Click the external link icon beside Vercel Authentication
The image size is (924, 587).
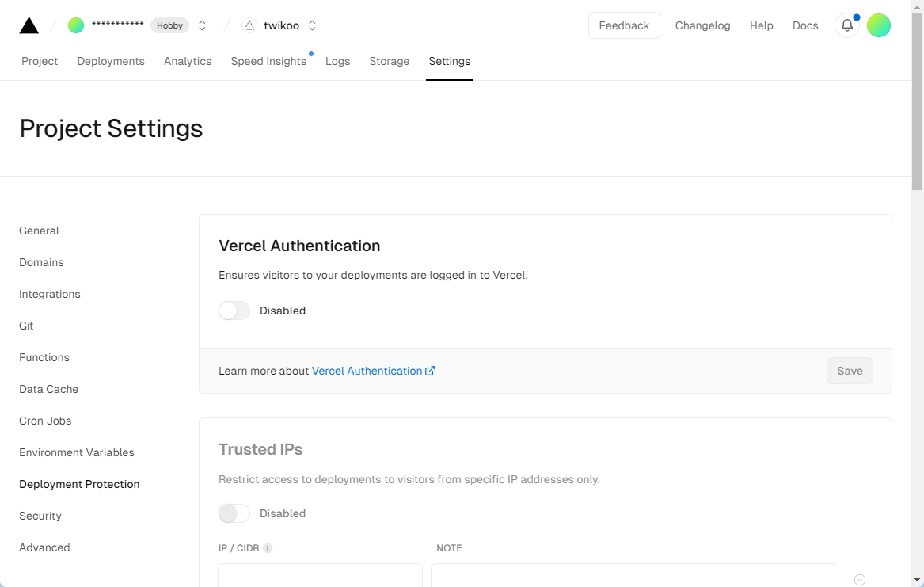[x=430, y=371]
